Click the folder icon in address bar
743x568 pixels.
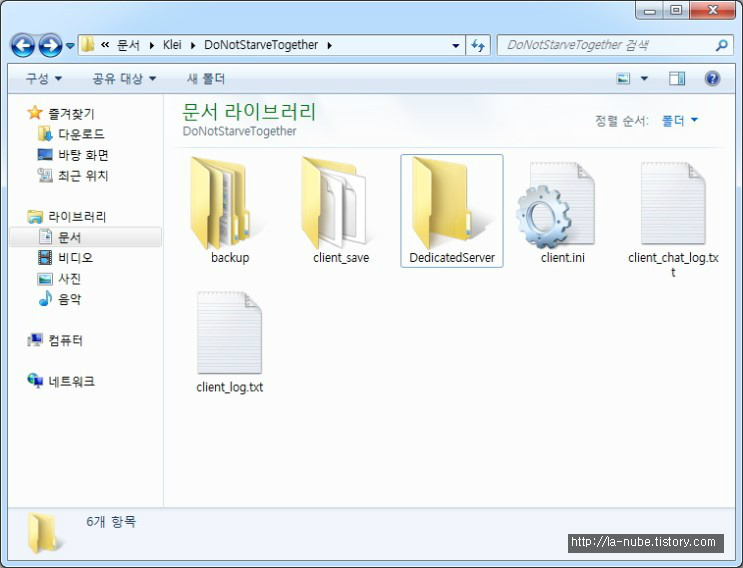point(87,45)
